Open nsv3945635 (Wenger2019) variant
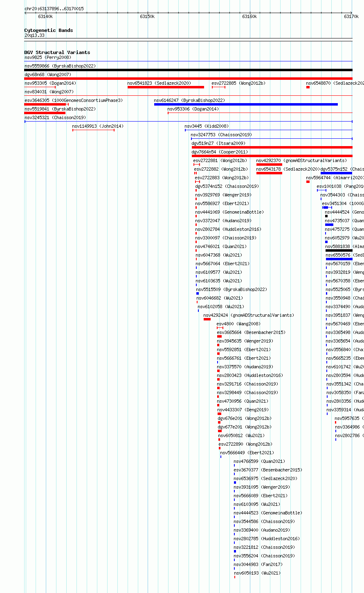Image resolution: width=364 pixels, height=593 pixels. click(x=245, y=341)
